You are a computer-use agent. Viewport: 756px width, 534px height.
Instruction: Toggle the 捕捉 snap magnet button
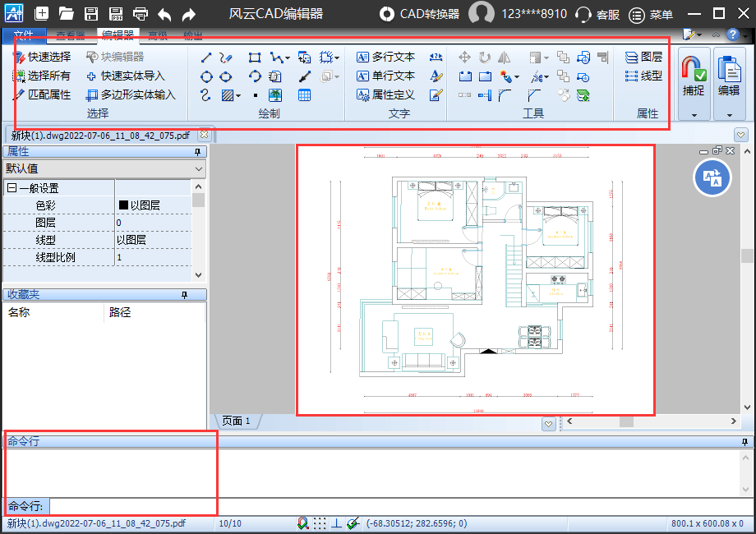pyautogui.click(x=694, y=76)
